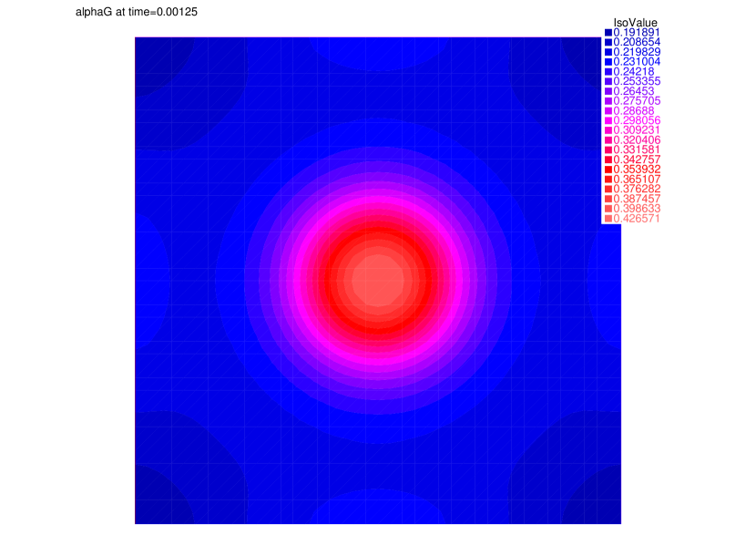Click the legend value 0.320406

(637, 139)
